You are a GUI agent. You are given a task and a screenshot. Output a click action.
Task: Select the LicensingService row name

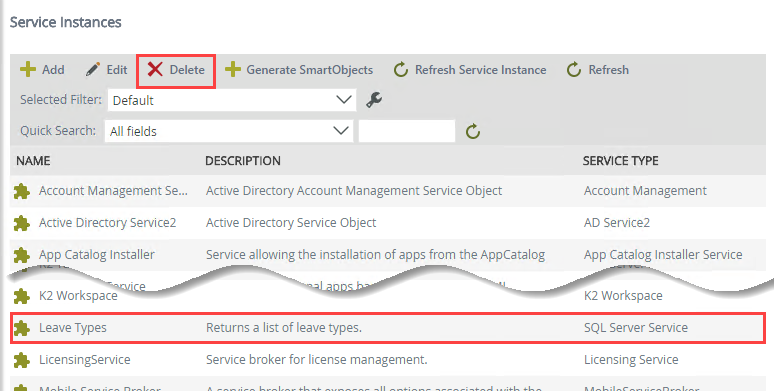(84, 359)
